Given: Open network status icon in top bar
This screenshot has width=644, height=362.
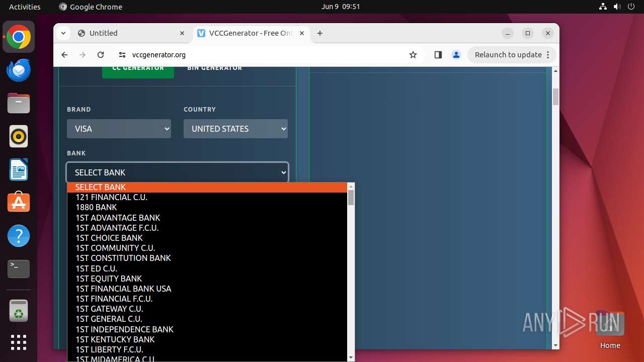Looking at the screenshot, I should point(603,7).
